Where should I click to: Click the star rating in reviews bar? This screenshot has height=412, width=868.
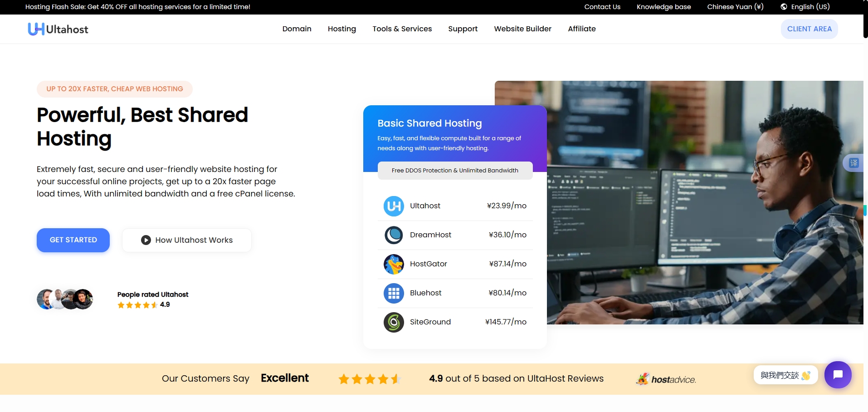tap(370, 379)
